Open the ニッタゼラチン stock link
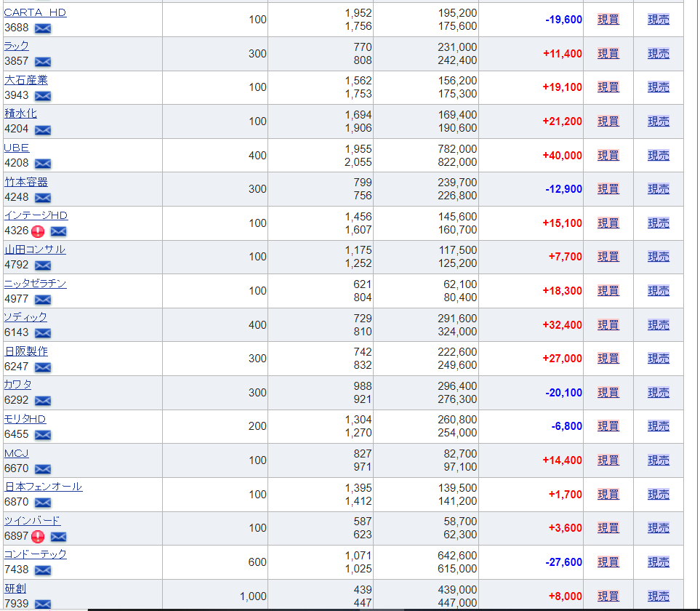This screenshot has width=700, height=611. tap(36, 284)
